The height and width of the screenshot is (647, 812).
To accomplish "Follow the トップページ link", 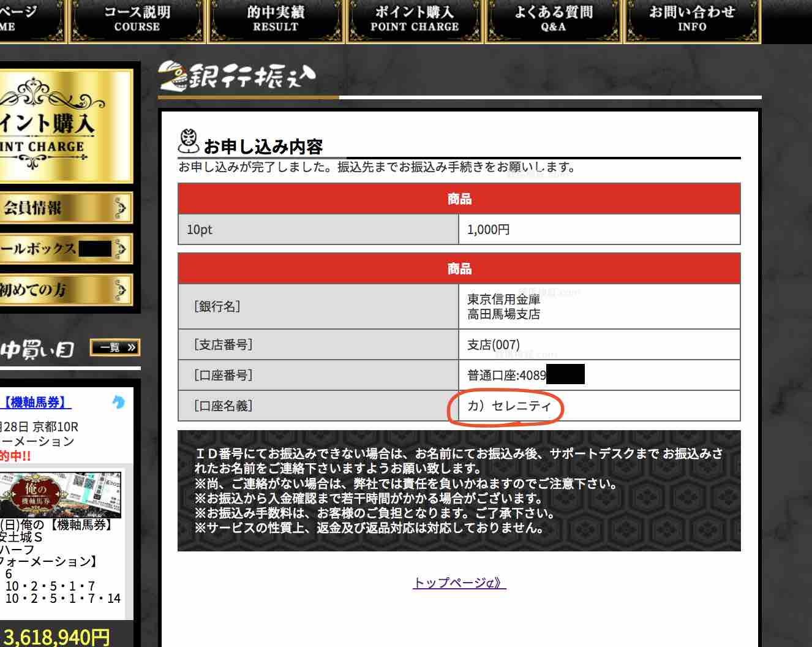I will tap(459, 583).
